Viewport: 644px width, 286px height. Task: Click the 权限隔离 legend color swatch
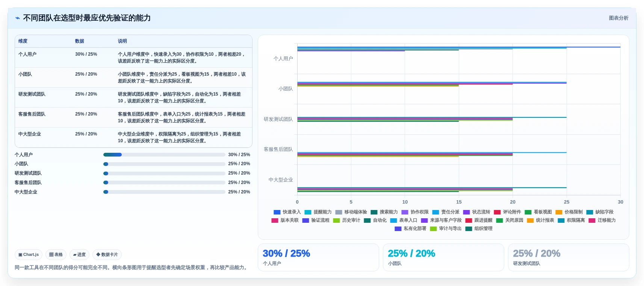[x=561, y=221]
